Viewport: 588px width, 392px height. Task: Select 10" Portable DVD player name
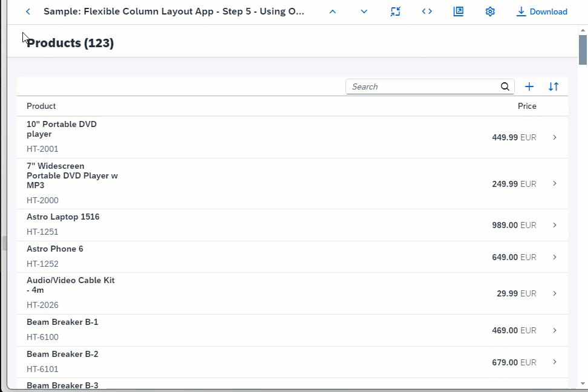tap(62, 129)
